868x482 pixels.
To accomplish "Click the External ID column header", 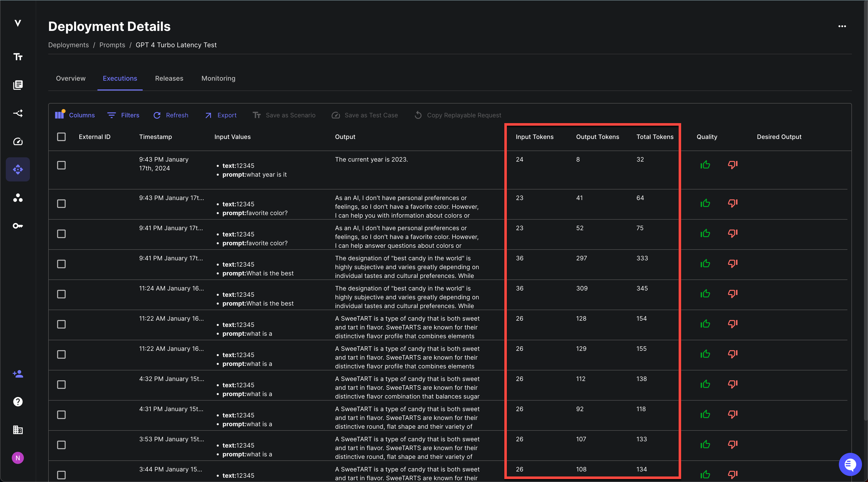I will coord(94,136).
